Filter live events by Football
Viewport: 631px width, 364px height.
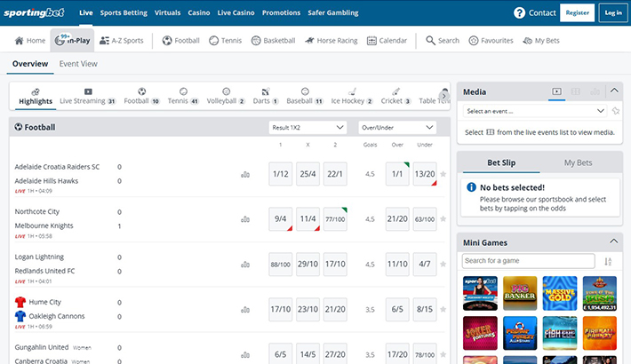(x=141, y=97)
